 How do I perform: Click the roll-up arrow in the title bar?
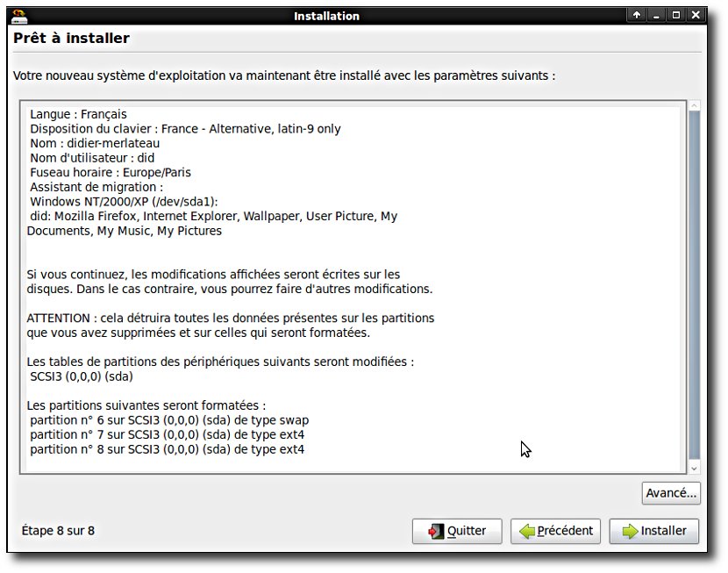tap(637, 15)
